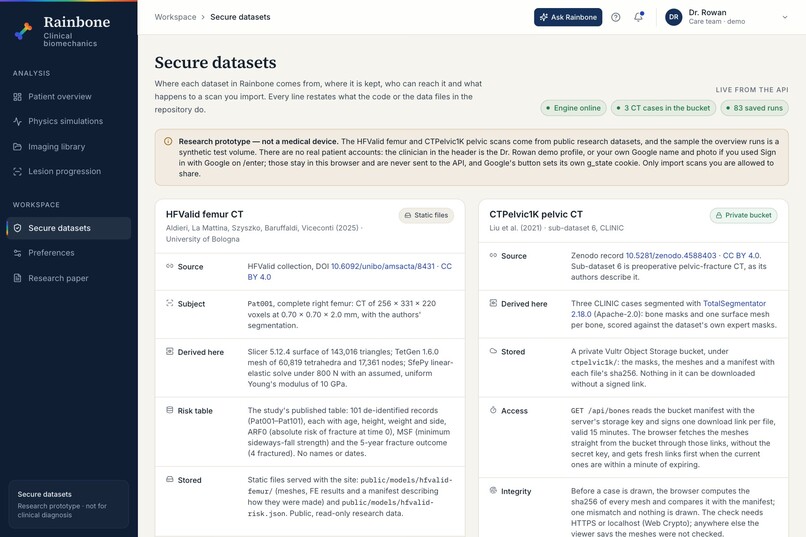
Task: Click the warning info icon in banner
Action: tap(168, 141)
